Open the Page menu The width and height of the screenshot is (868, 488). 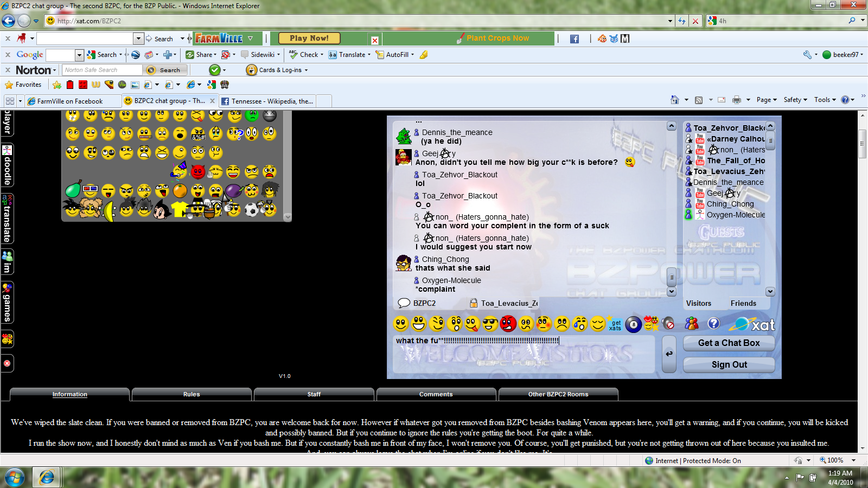coord(767,100)
